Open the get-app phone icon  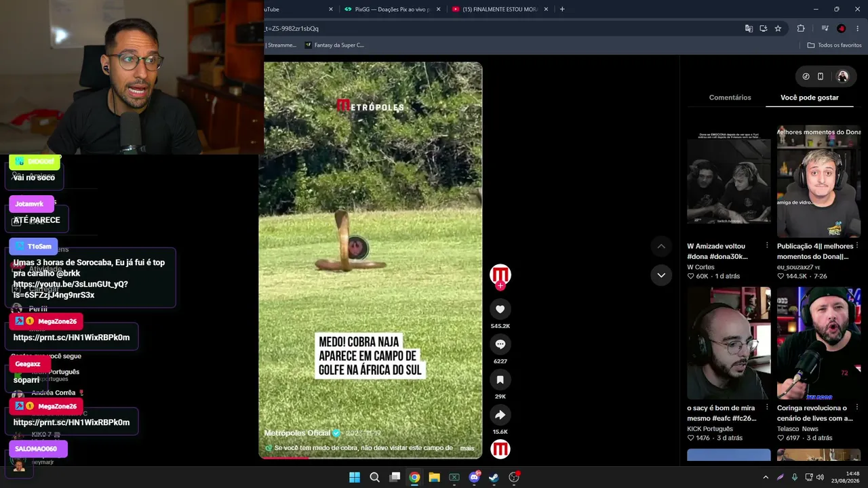[x=821, y=77]
